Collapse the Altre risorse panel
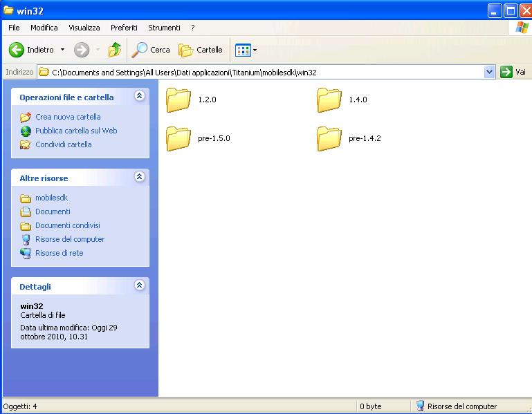Image resolution: width=532 pixels, height=414 pixels. [x=140, y=177]
